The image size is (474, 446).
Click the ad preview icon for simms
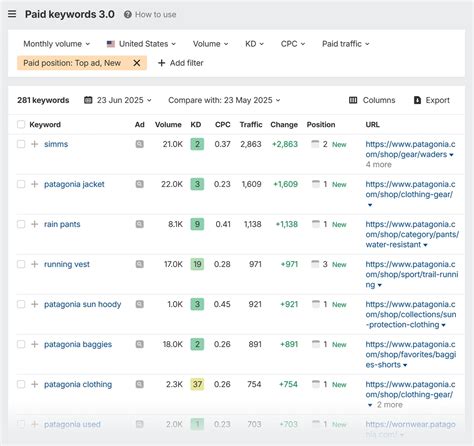(x=140, y=144)
